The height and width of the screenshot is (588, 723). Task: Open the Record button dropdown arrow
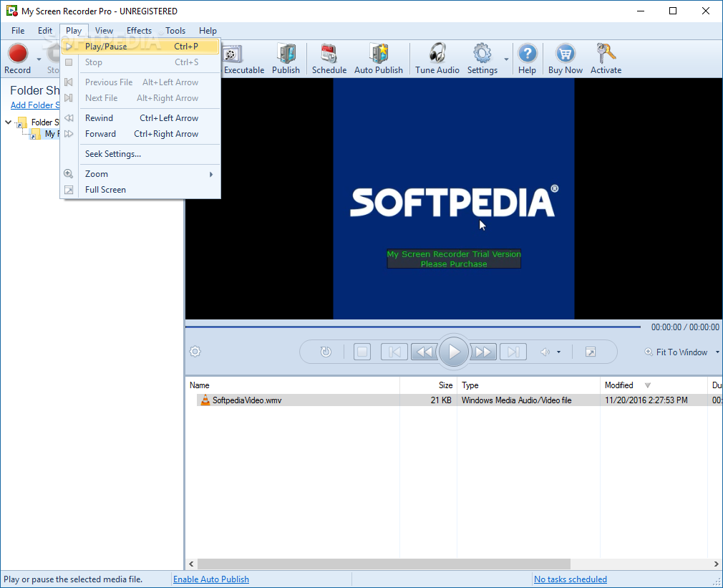(x=39, y=59)
